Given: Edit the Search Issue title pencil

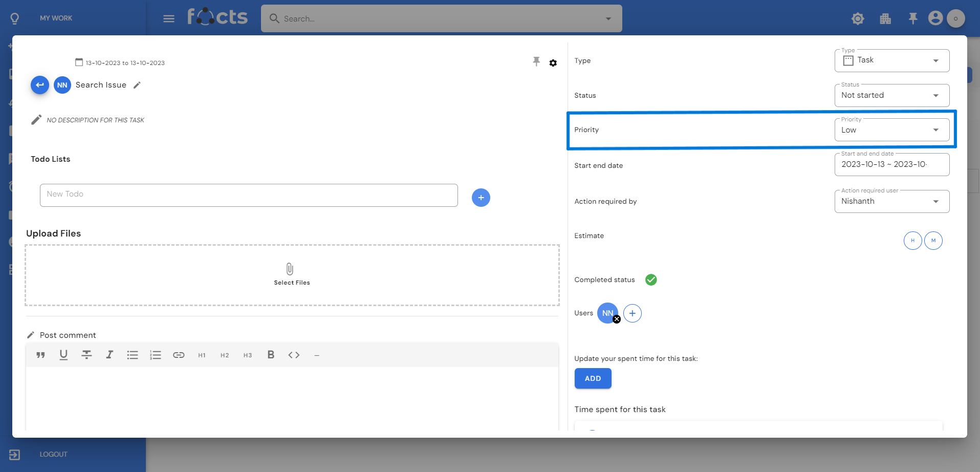Looking at the screenshot, I should click(x=137, y=85).
